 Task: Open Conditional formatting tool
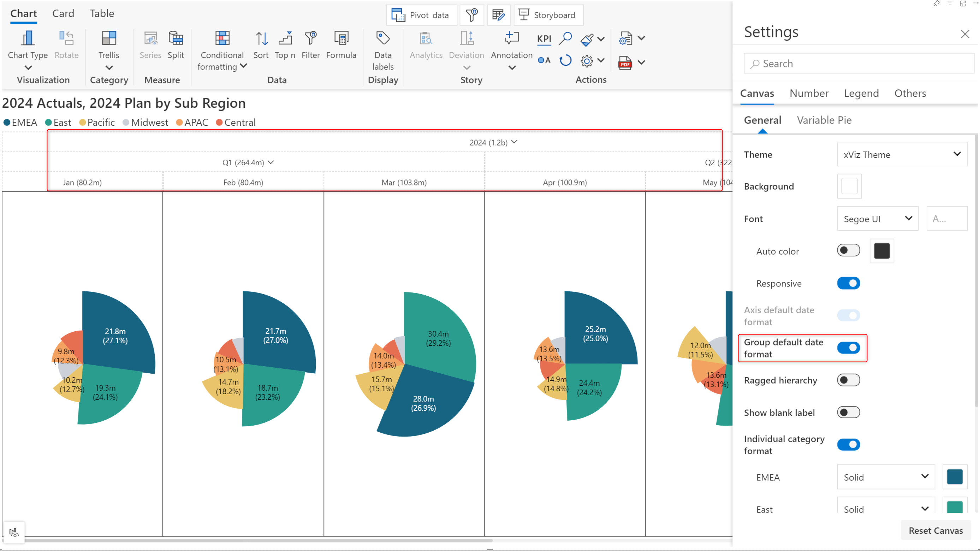pos(222,50)
